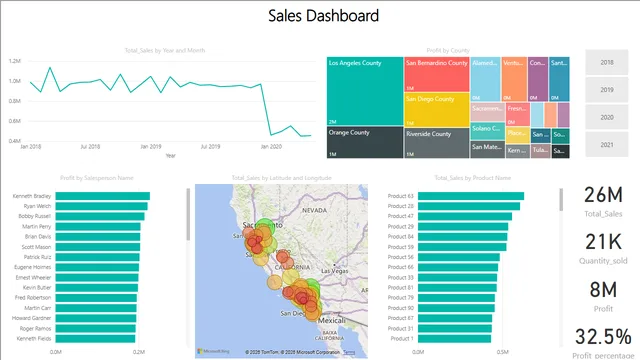Click the Martin Perry profit bar
Viewport: 640px width, 360px height.
98,227
